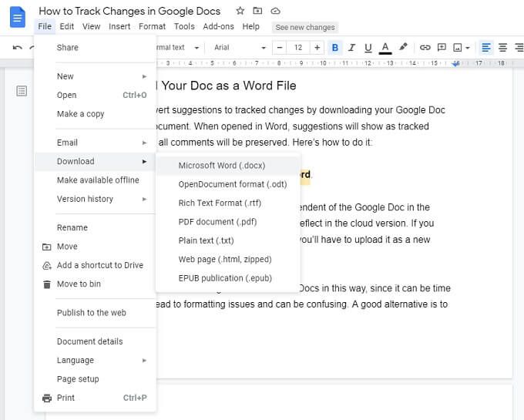Toggle italic formatting
The image size is (524, 420).
coord(351,48)
